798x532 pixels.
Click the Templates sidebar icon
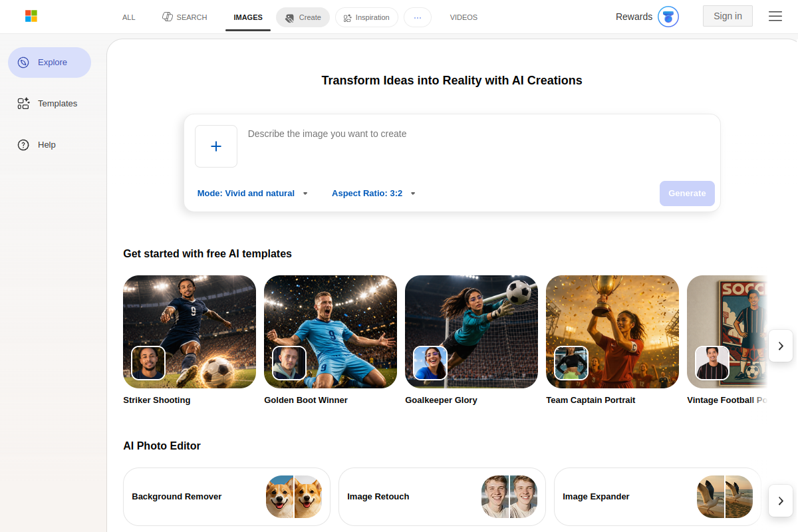click(x=23, y=104)
